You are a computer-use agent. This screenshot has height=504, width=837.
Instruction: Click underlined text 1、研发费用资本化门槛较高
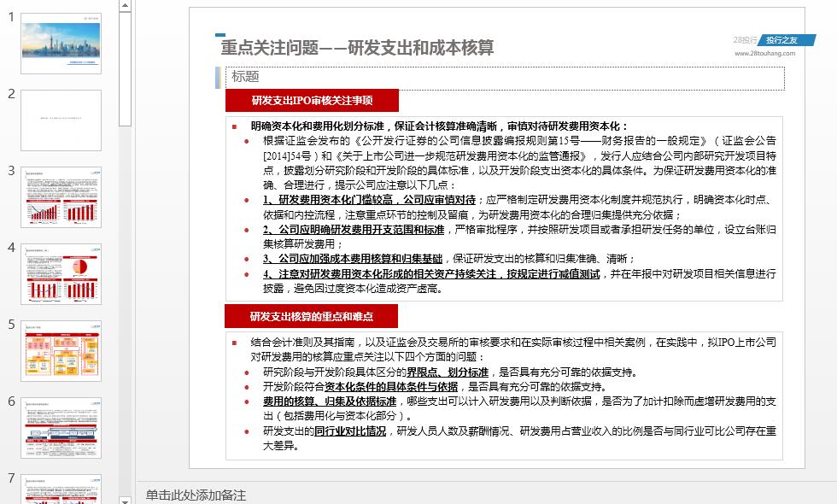(328, 200)
